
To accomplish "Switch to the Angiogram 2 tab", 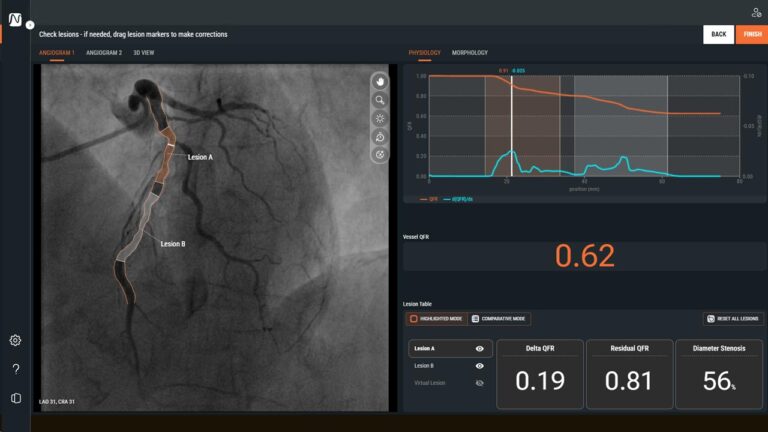I will 104,52.
